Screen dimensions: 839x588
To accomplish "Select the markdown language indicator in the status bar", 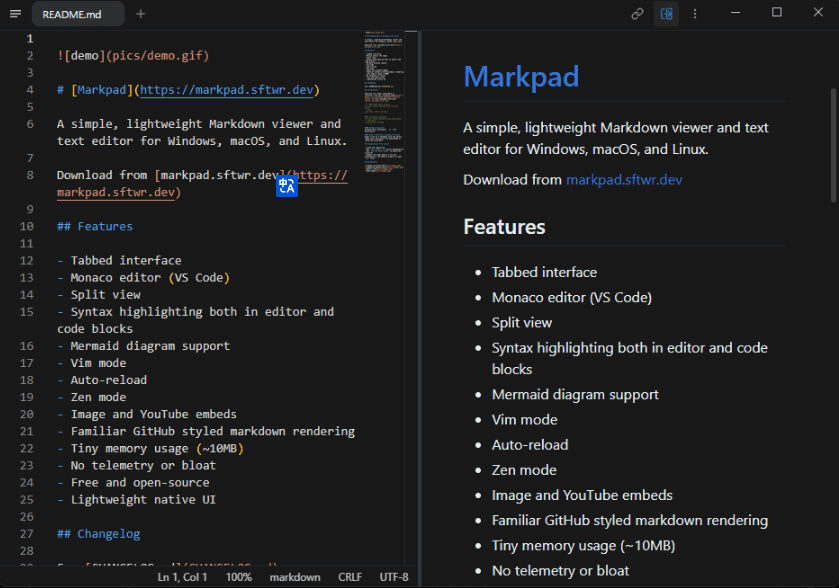I will pyautogui.click(x=295, y=577).
